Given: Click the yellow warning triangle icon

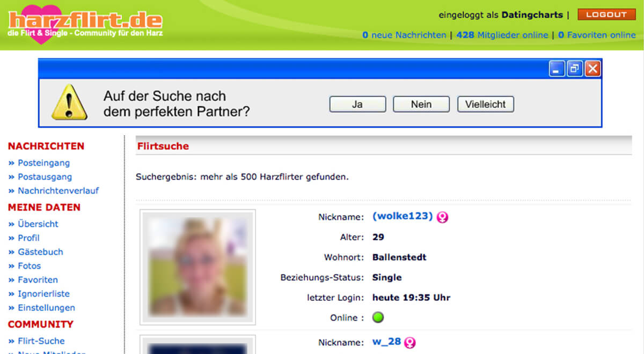Looking at the screenshot, I should click(x=69, y=102).
